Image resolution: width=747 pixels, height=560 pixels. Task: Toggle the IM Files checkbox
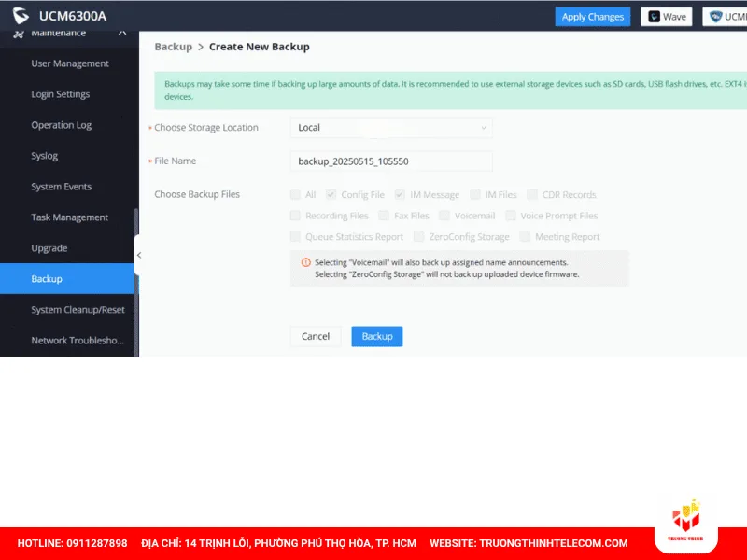click(x=475, y=194)
